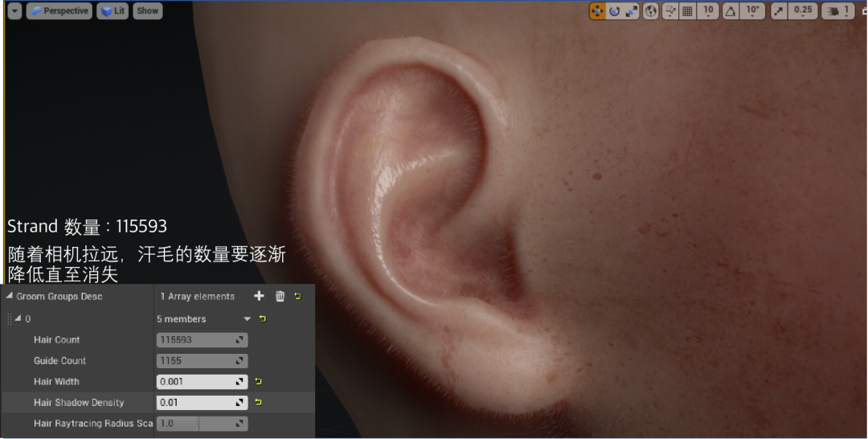
Task: Reset Hair Width to default
Action: (259, 381)
